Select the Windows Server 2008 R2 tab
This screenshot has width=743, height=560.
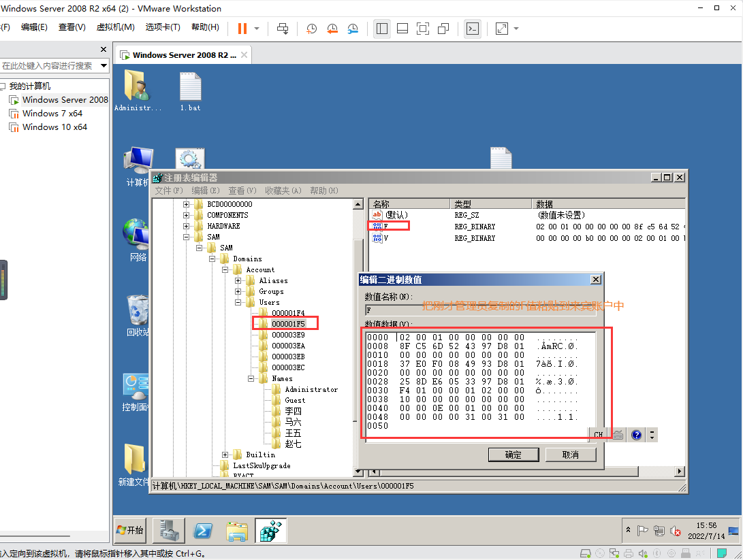click(184, 55)
